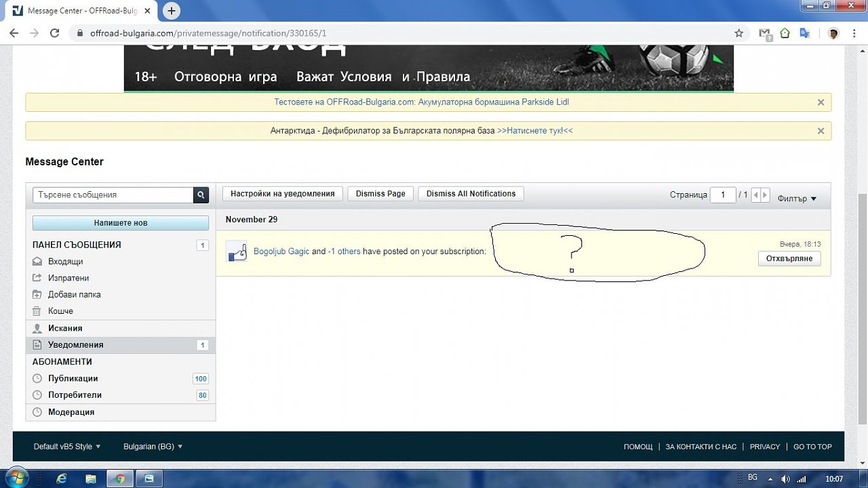Click the search magnifier icon in Message Center
The image size is (868, 488).
pos(201,195)
